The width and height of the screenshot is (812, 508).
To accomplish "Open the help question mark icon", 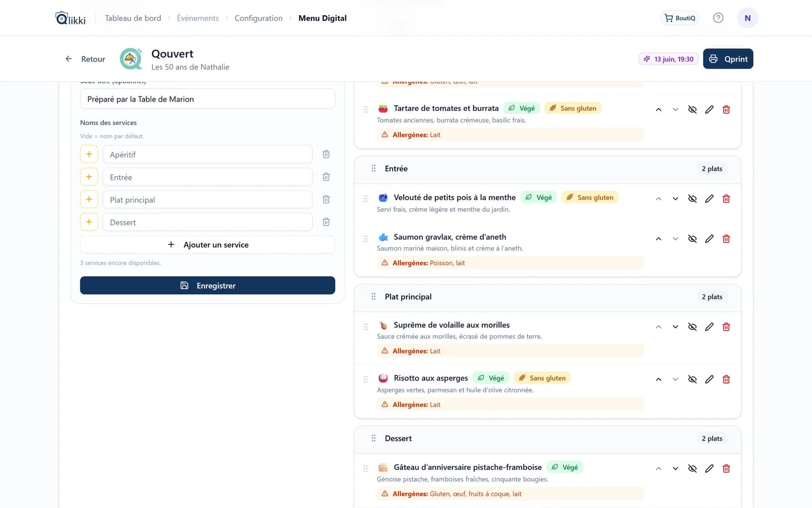I will [x=718, y=18].
